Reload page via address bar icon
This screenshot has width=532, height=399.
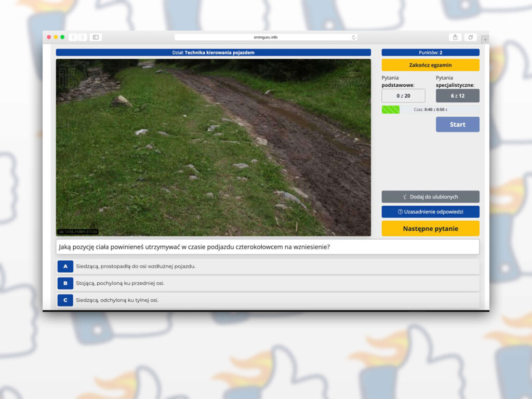click(x=354, y=37)
